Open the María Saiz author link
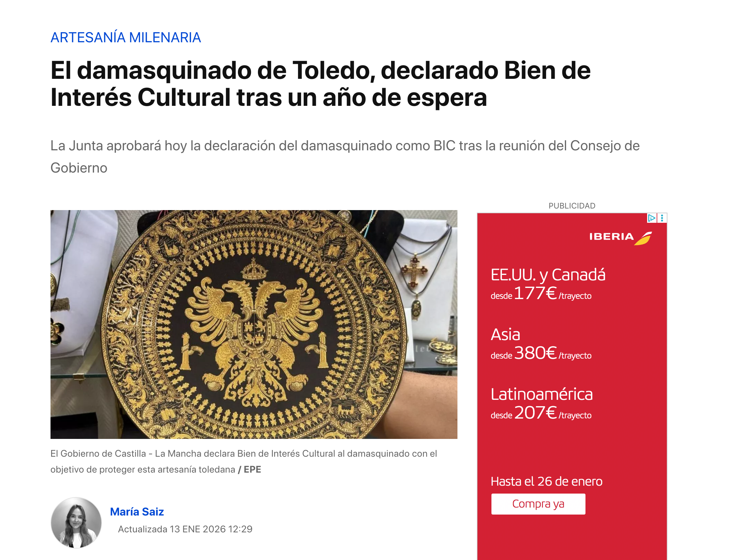737x560 pixels. 137,512
